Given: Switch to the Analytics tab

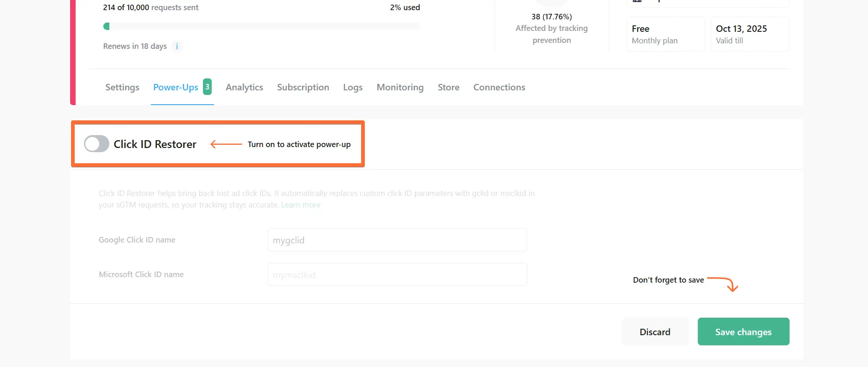Looking at the screenshot, I should (244, 87).
